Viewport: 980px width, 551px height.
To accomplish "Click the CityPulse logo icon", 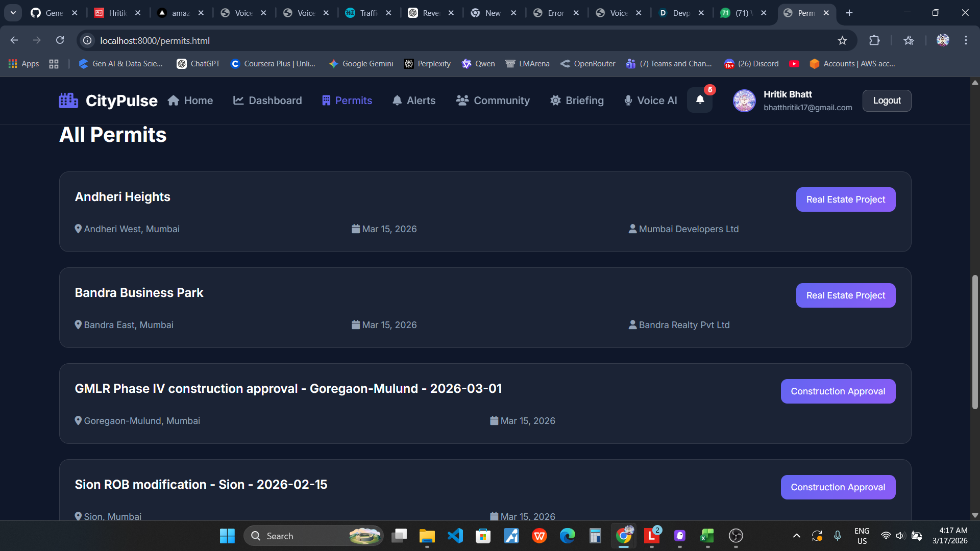I will coord(68,101).
